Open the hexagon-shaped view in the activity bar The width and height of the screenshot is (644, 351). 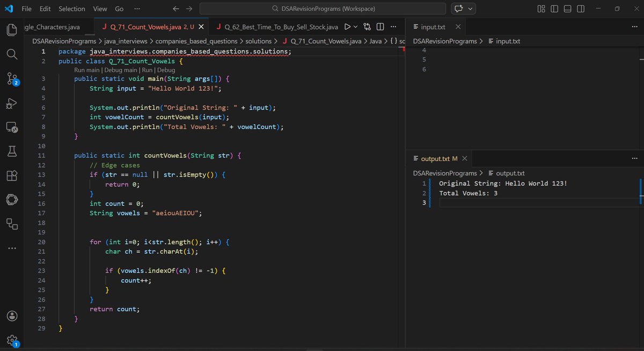click(12, 200)
